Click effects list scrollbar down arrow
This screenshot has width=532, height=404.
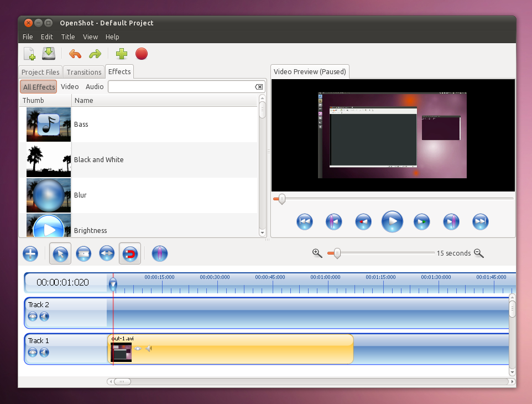[x=262, y=233]
